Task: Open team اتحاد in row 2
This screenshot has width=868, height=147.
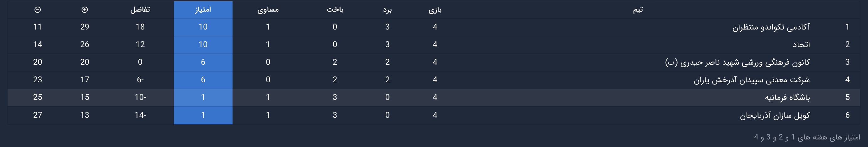Action: 801,45
